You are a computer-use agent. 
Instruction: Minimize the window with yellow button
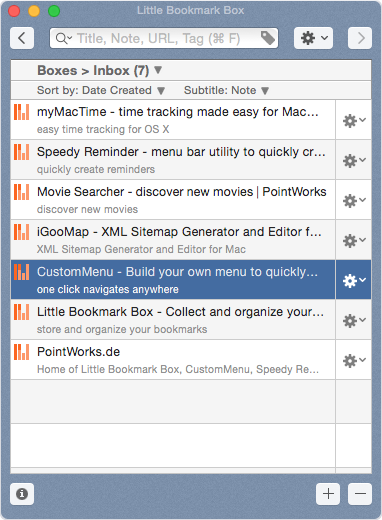pyautogui.click(x=34, y=11)
